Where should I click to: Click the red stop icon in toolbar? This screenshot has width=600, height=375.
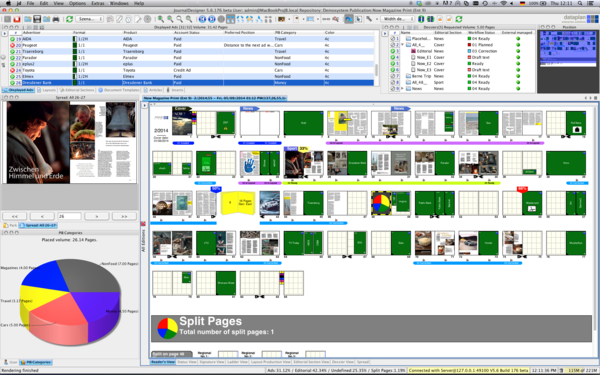pos(16,19)
